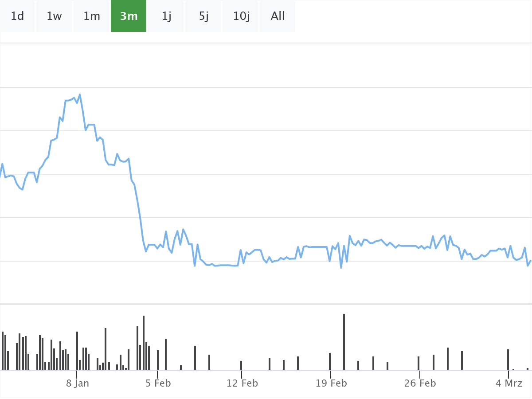Switch chart to 1j range

tap(166, 16)
